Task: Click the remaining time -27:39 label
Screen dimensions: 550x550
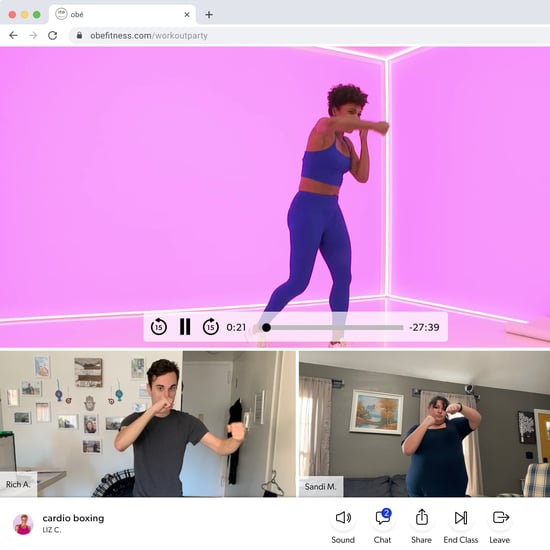Action: point(424,327)
